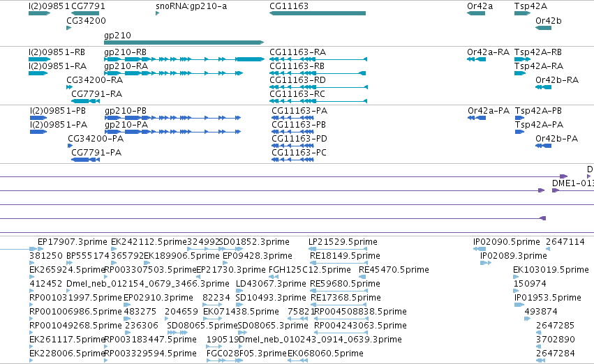Open the LP21529.5prime EST label
Image resolution: width=594 pixels, height=364 pixels.
343,242
